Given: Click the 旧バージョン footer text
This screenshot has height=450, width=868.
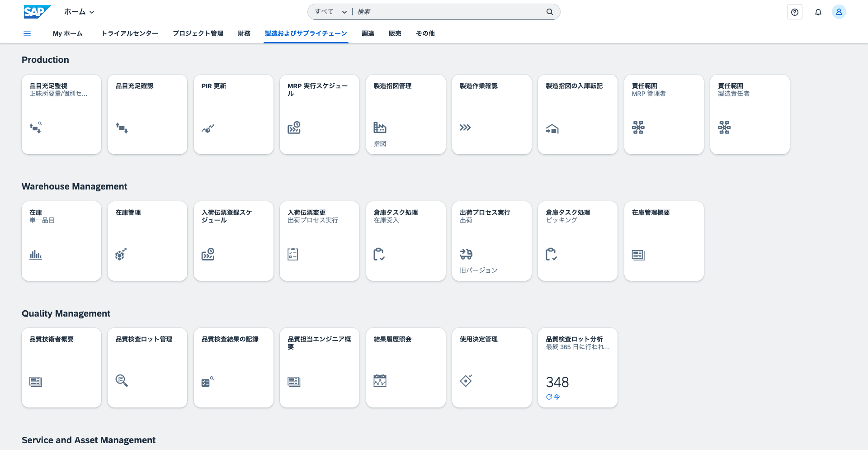Looking at the screenshot, I should click(x=479, y=270).
